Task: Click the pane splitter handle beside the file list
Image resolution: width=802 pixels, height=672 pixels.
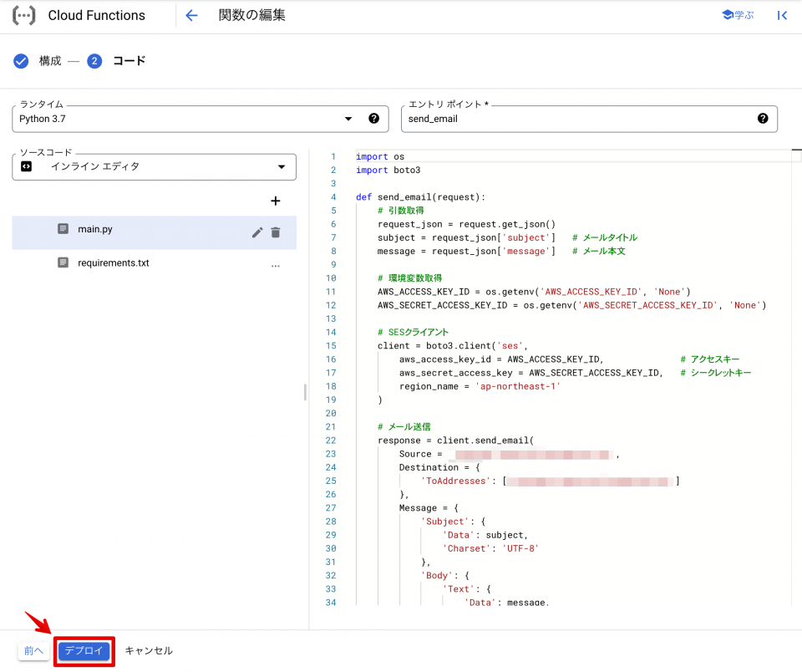Action: (x=306, y=392)
